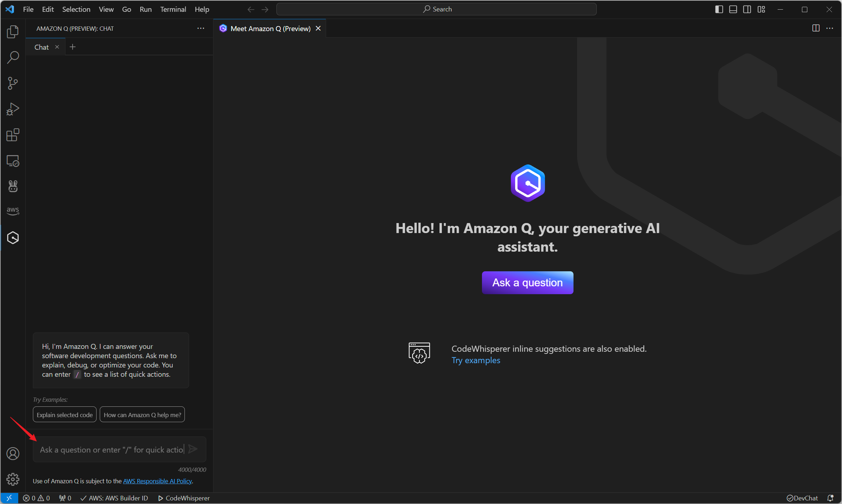Viewport: 842px width, 504px height.
Task: Open the AWS Responsible AI Policy link
Action: [x=157, y=481]
